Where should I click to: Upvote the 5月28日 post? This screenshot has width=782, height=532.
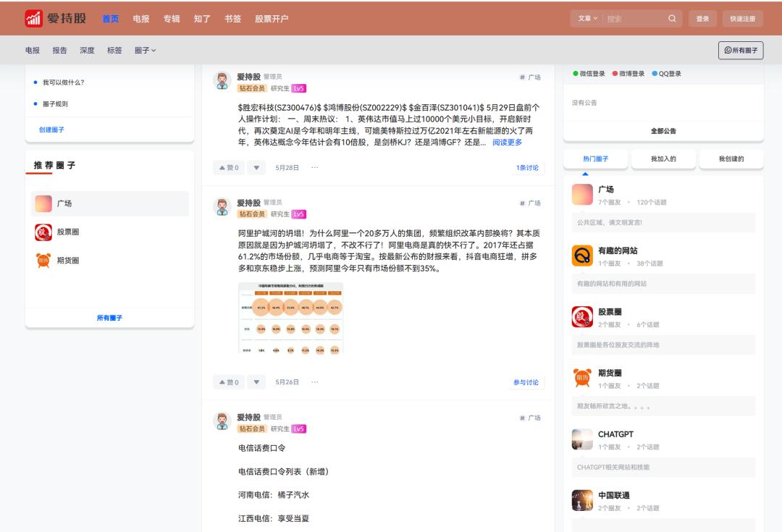[229, 168]
